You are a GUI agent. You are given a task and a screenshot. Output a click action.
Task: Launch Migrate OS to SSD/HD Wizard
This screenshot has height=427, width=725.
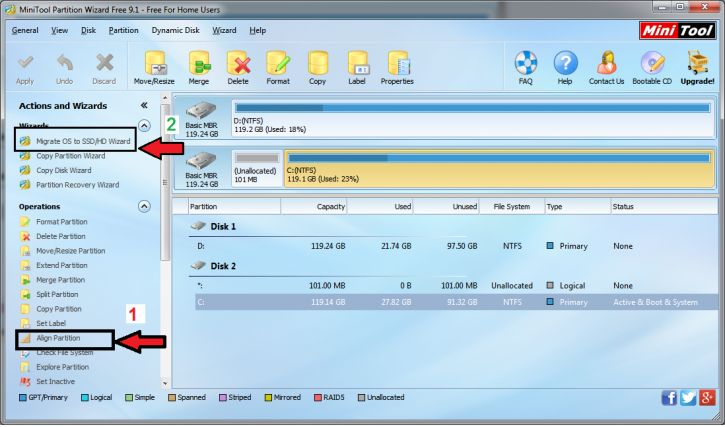[75, 141]
